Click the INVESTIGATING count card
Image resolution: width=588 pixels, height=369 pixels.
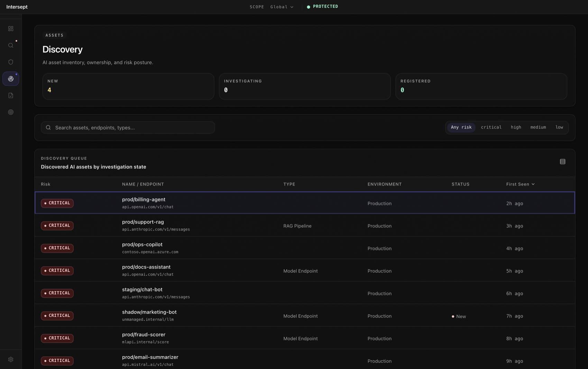[305, 86]
